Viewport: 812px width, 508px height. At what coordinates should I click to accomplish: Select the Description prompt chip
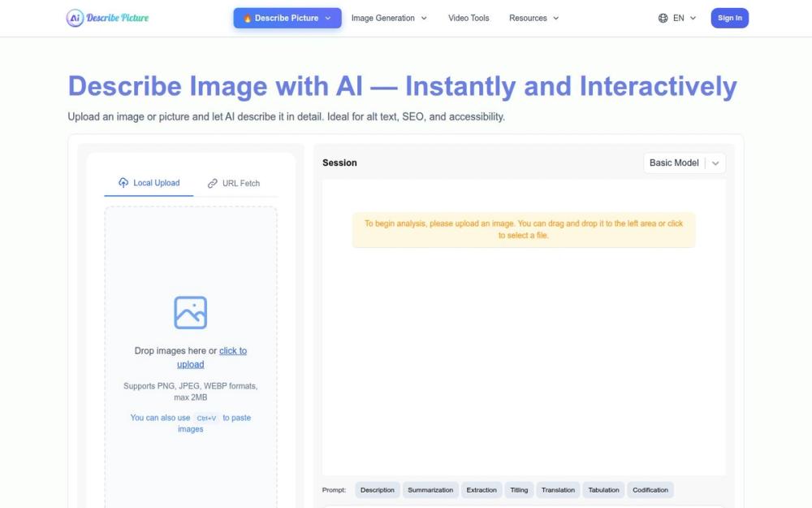point(377,489)
